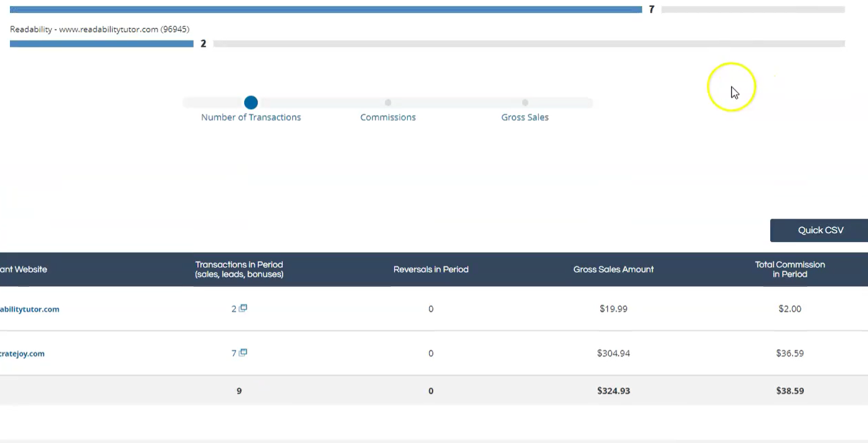Select reversals value in the cratejoy.com row
868x443 pixels.
(x=431, y=353)
